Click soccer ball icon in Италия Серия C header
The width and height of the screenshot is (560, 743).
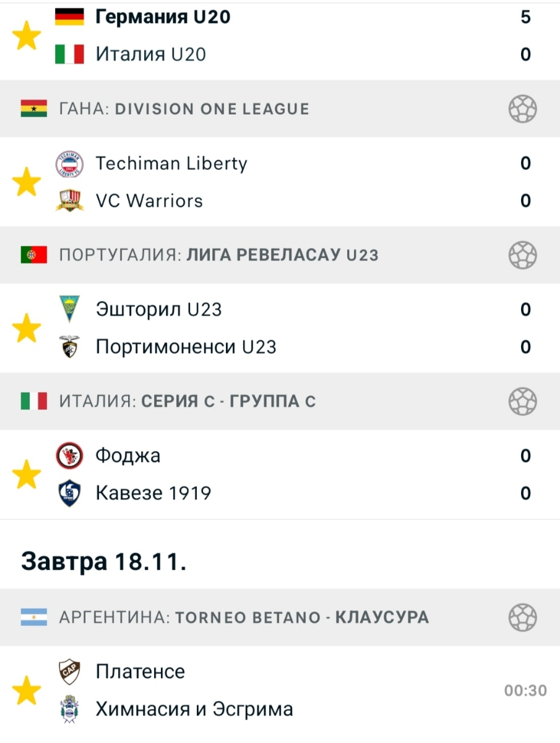(522, 401)
